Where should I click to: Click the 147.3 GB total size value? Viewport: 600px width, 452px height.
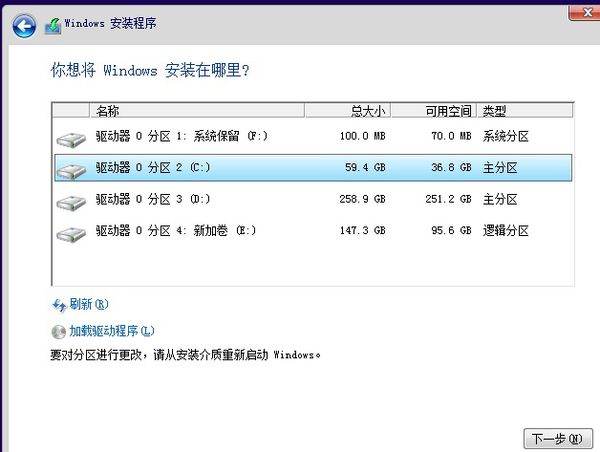coord(362,231)
